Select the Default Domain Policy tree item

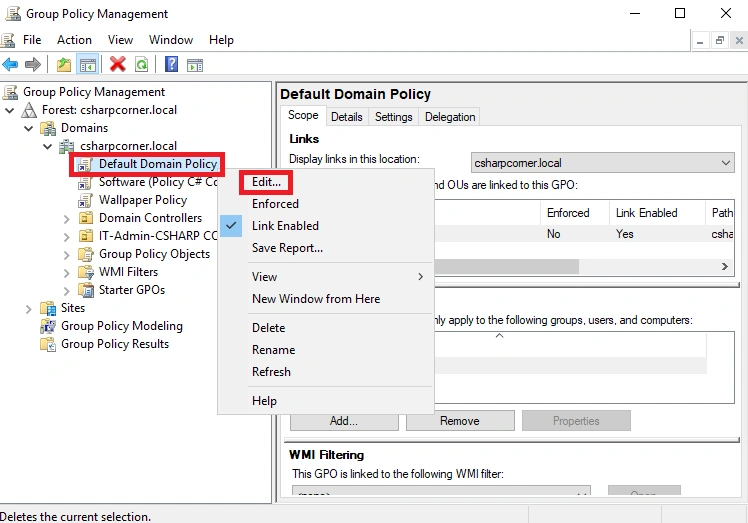[x=158, y=164]
